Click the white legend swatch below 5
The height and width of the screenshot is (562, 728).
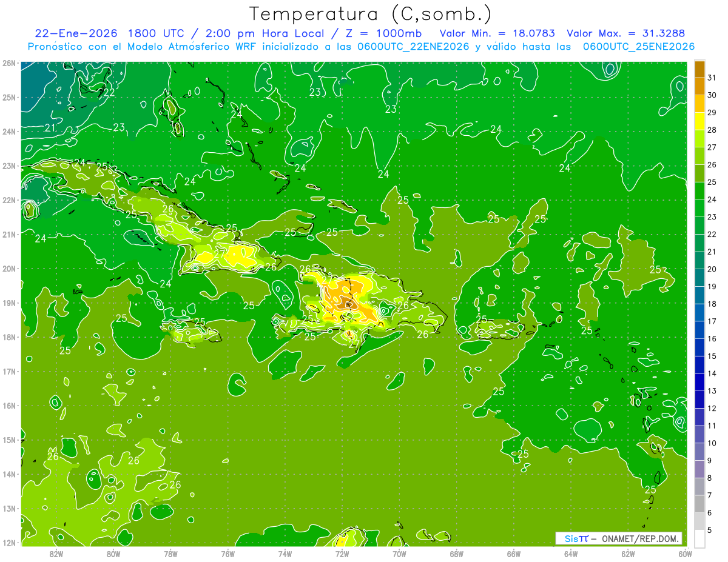pos(699,538)
